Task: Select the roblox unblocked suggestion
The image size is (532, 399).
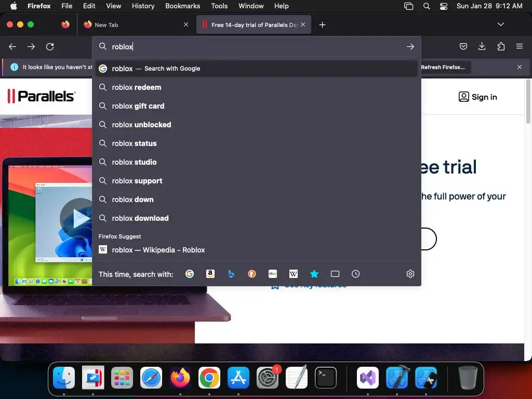Action: click(257, 125)
